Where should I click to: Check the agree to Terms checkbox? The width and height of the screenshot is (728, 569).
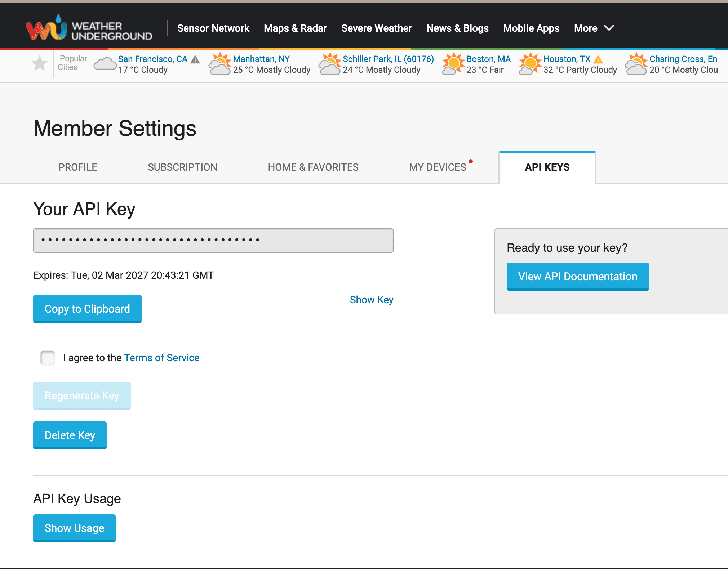pos(48,358)
